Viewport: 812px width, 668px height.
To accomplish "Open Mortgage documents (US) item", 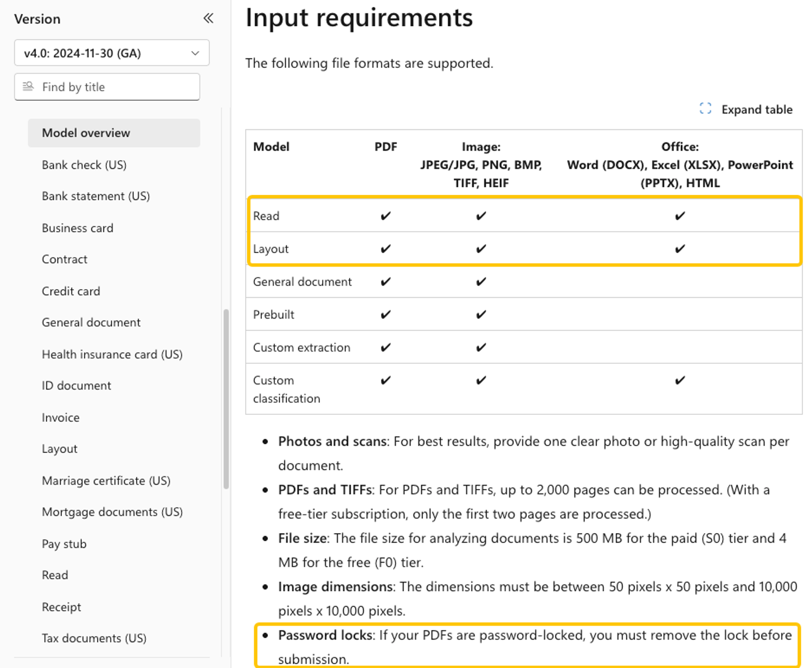I will coord(112,512).
